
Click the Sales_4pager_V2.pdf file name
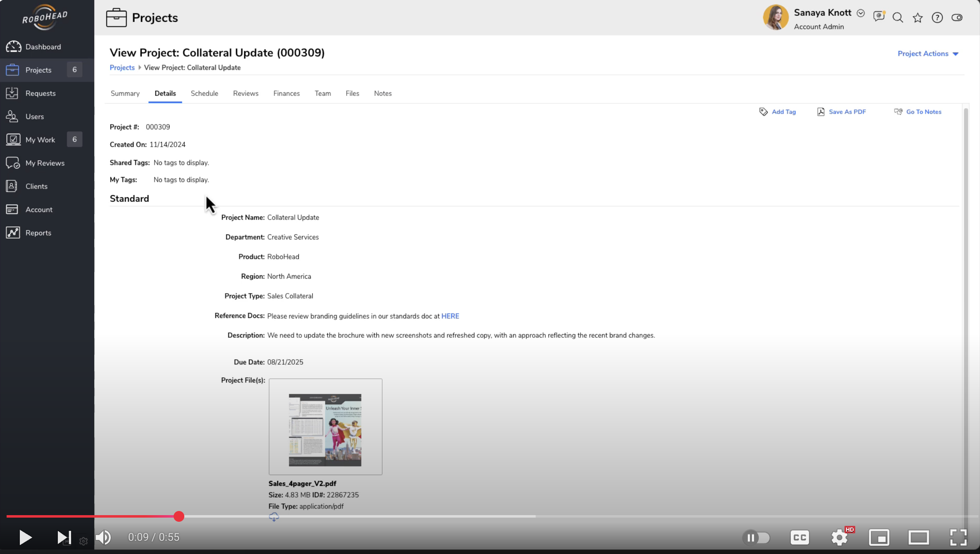[302, 483]
